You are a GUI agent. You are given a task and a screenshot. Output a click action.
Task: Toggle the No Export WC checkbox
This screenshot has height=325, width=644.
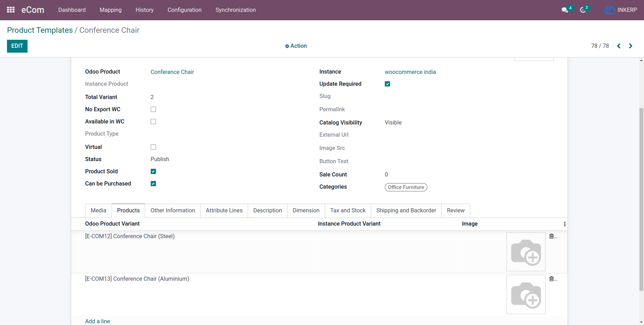coord(153,109)
